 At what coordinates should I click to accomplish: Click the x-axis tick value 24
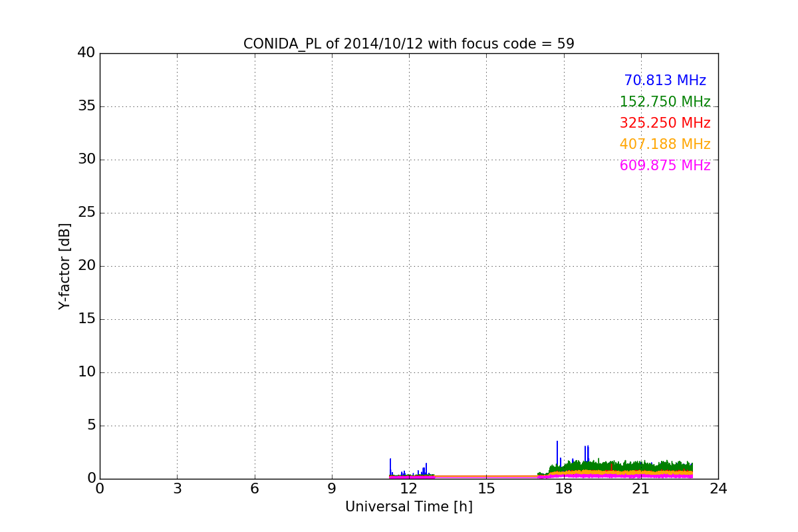(718, 488)
